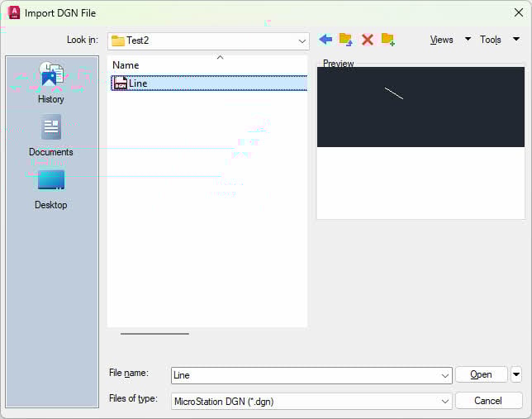This screenshot has height=419, width=532.
Task: Click the drawing preview thumbnail
Action: tap(420, 107)
